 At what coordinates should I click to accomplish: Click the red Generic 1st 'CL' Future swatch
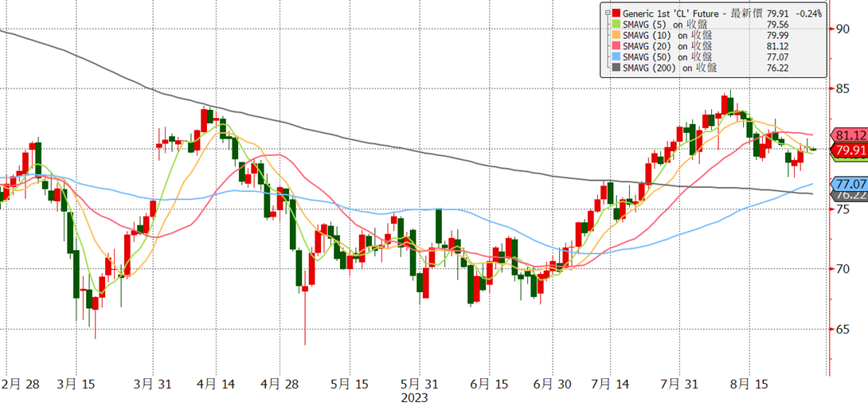tap(616, 13)
